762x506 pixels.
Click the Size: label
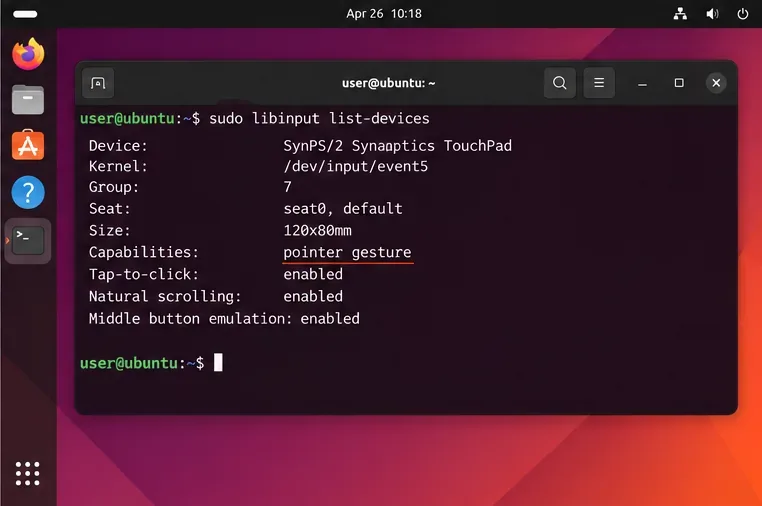pyautogui.click(x=109, y=230)
